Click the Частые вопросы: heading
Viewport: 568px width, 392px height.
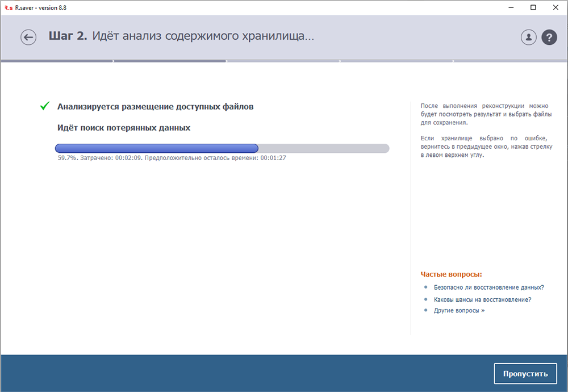(x=452, y=274)
